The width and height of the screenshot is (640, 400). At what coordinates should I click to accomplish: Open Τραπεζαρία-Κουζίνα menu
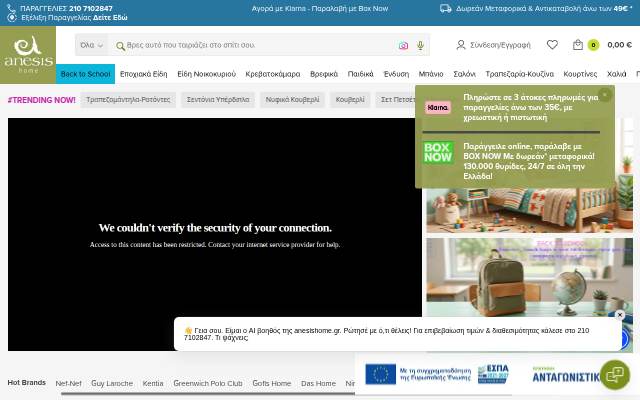click(520, 74)
